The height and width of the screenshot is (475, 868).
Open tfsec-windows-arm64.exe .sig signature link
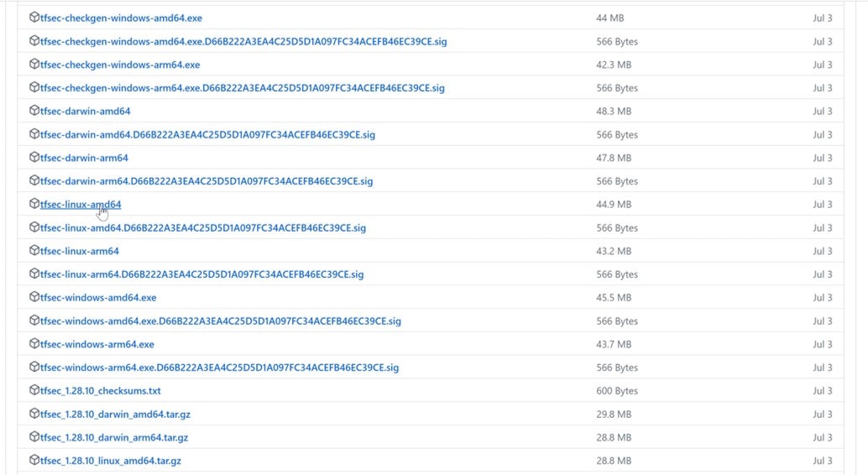coord(220,367)
